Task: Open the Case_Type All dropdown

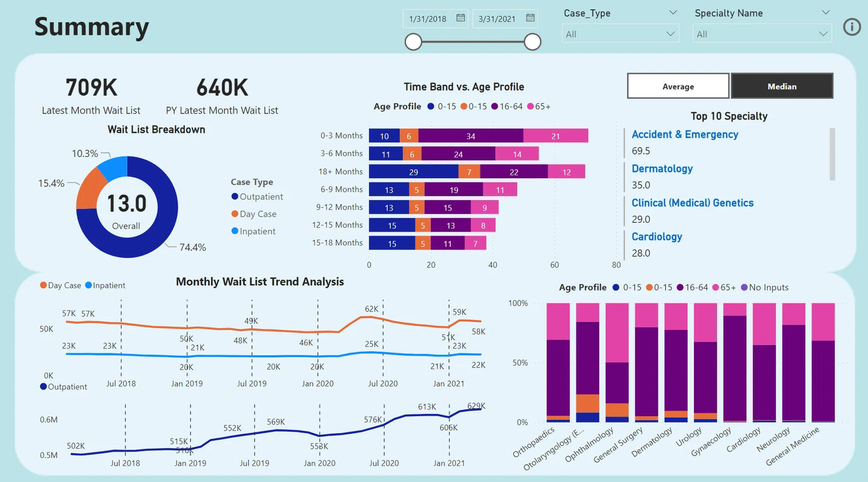Action: pos(620,34)
